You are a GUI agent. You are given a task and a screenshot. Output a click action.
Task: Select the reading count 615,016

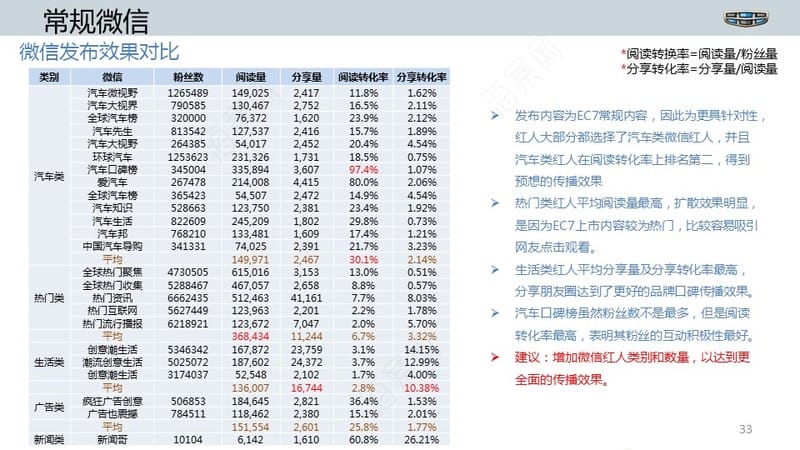[x=250, y=272]
